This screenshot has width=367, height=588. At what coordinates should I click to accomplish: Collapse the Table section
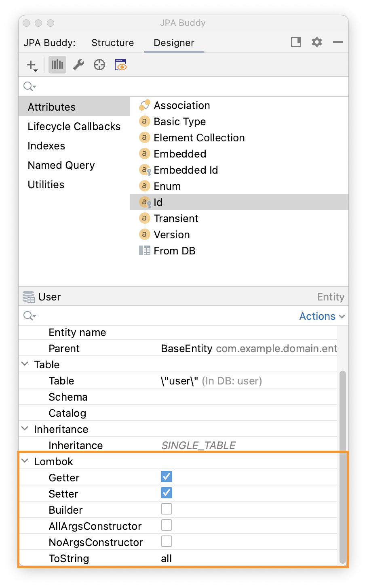(25, 364)
